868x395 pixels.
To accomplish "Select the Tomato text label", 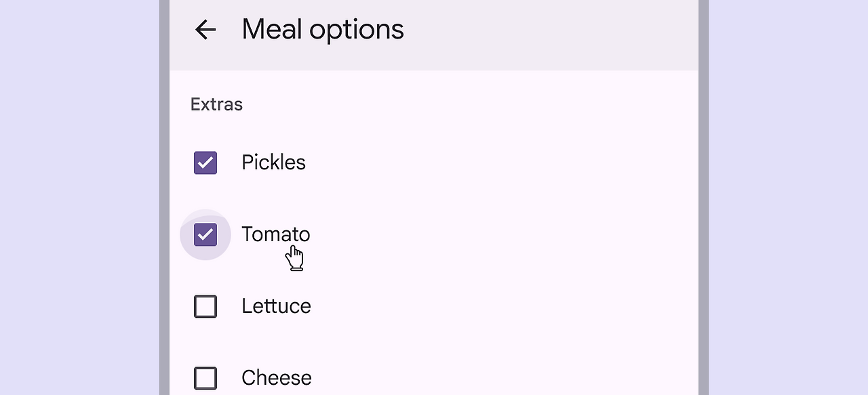I will 276,234.
